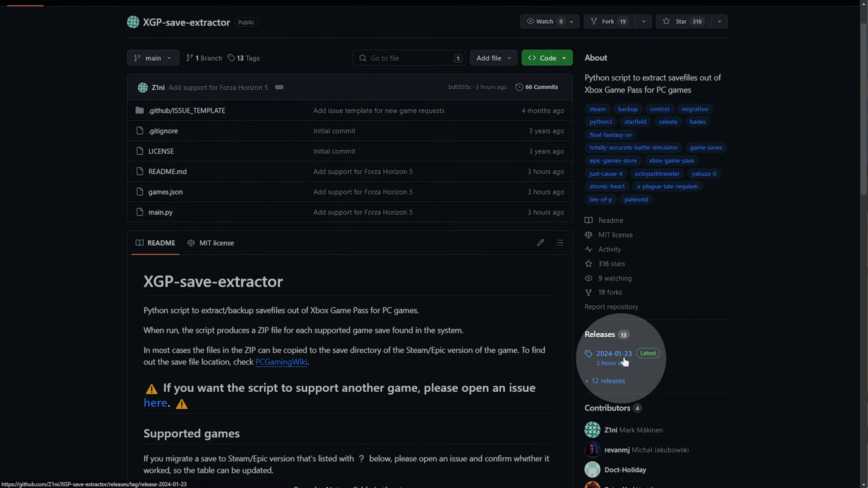Open the Add file dropdown

[493, 58]
